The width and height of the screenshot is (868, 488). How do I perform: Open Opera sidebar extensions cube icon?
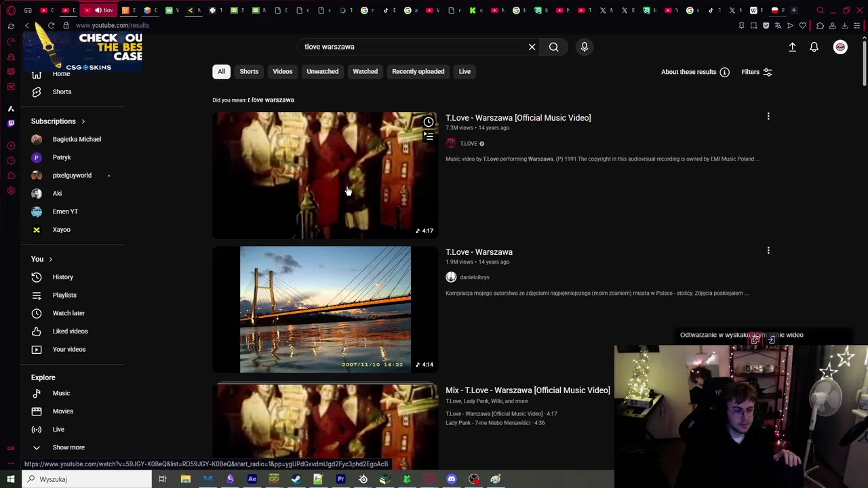11,176
